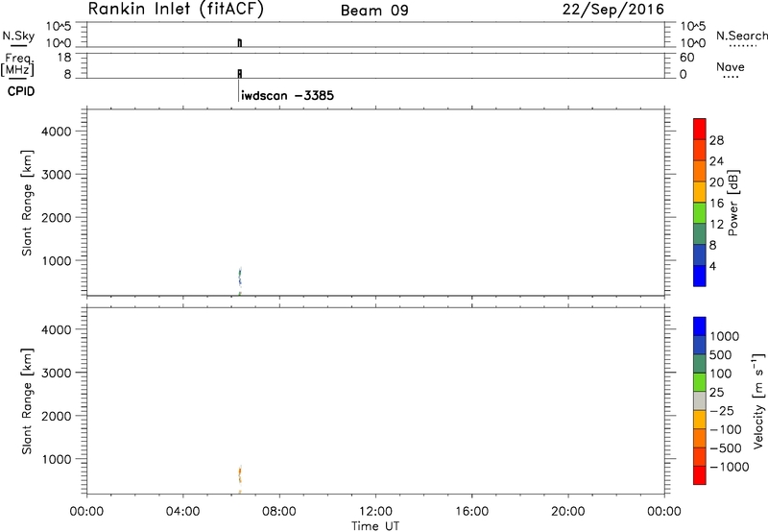768x532 pixels.
Task: Click the '4000' tick label on the power plot
Action: [x=57, y=132]
